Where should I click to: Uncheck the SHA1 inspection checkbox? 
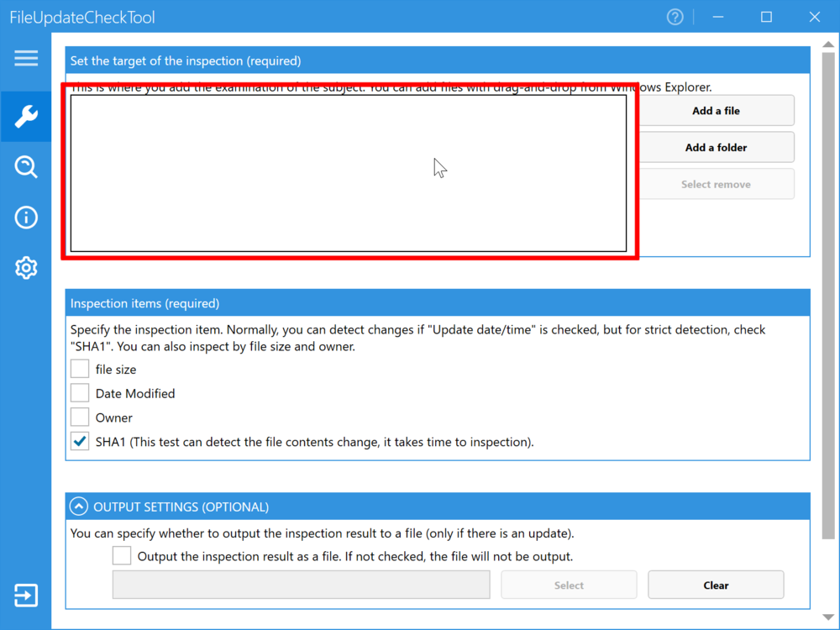(x=80, y=442)
